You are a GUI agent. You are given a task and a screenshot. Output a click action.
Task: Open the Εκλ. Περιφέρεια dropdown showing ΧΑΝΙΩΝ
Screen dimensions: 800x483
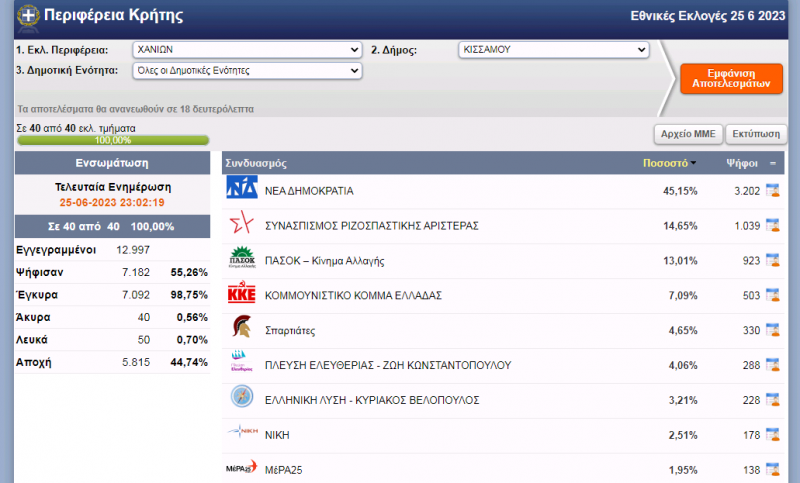click(247, 50)
